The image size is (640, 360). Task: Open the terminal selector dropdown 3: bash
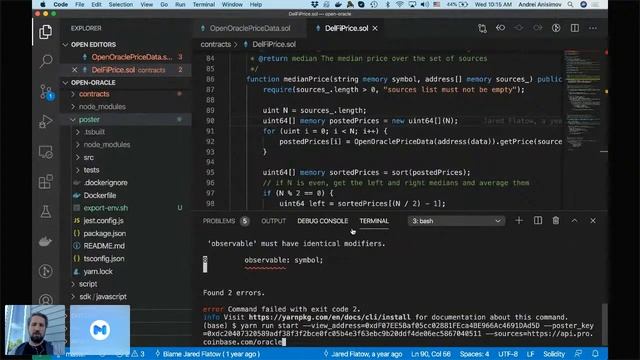point(456,221)
